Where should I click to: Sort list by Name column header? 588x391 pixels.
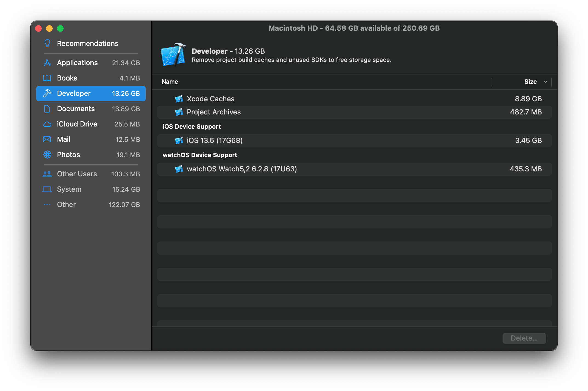click(x=170, y=82)
